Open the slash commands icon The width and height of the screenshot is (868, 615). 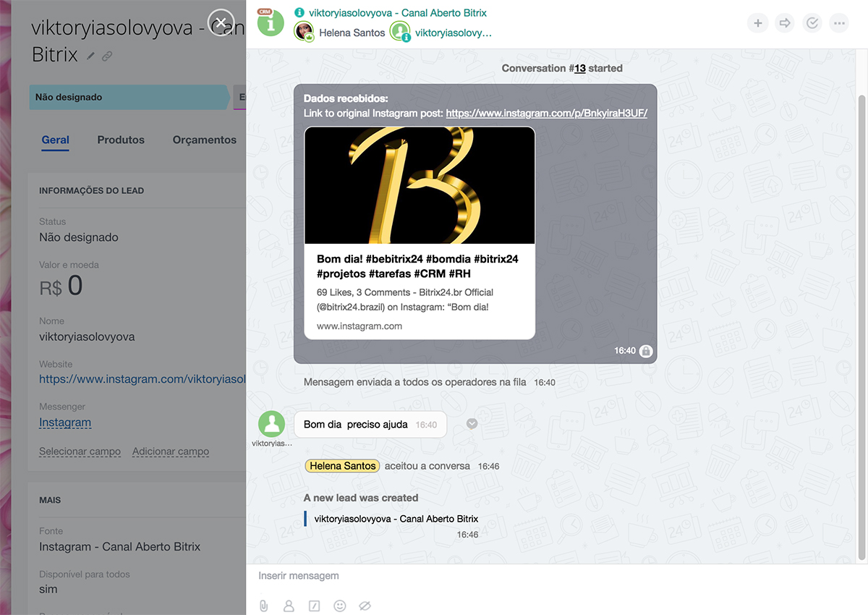coord(315,606)
